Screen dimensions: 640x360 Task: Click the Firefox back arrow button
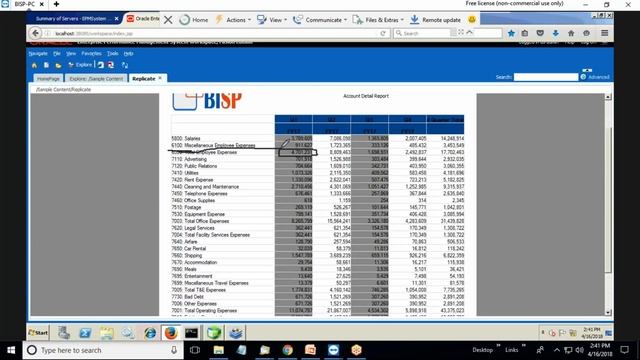click(x=36, y=33)
